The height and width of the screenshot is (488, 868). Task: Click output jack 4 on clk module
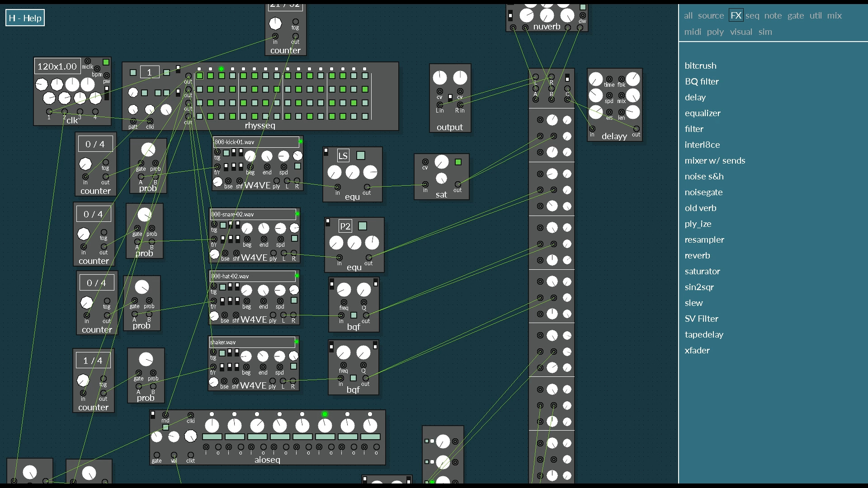95,111
